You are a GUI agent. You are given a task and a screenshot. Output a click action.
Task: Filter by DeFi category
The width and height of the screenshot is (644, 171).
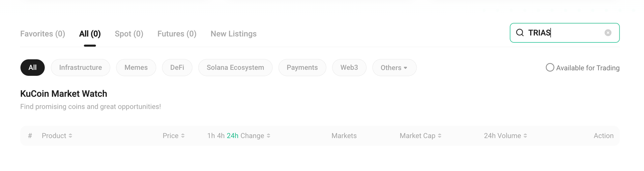(177, 67)
